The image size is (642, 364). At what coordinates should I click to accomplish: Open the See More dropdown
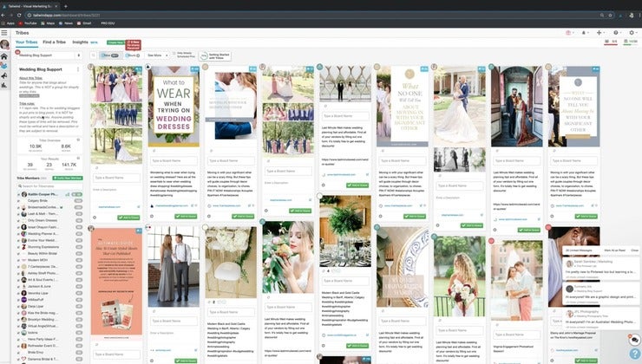[157, 55]
